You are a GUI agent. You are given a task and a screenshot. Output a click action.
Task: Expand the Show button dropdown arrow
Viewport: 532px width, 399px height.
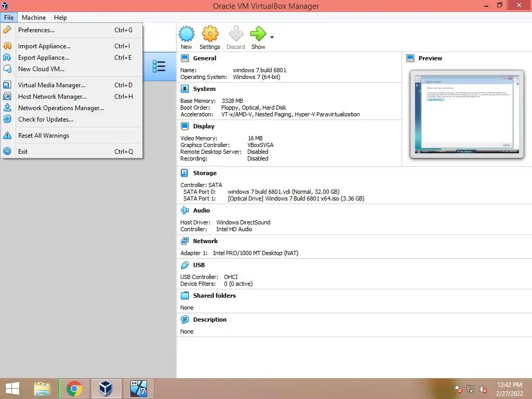coord(272,37)
